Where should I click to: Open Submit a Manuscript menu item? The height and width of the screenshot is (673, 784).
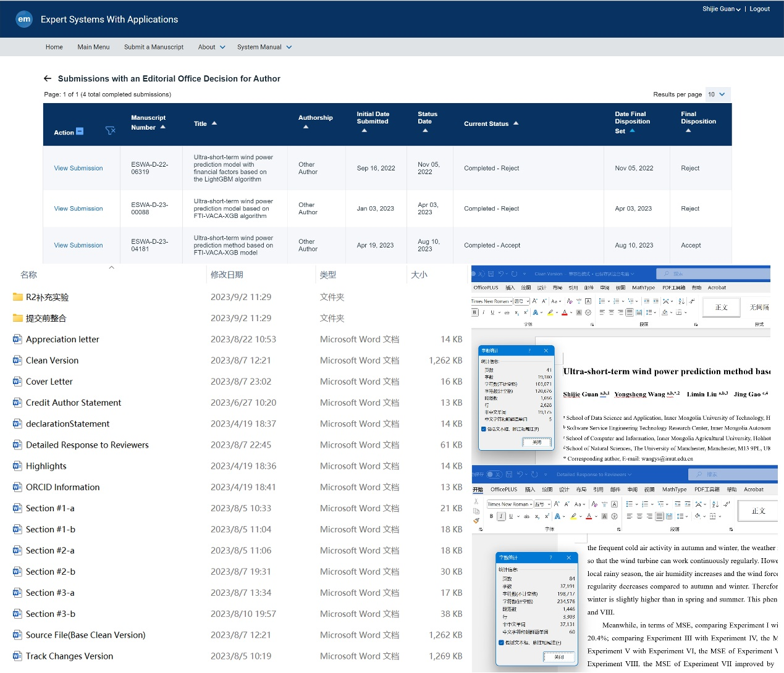click(x=153, y=47)
